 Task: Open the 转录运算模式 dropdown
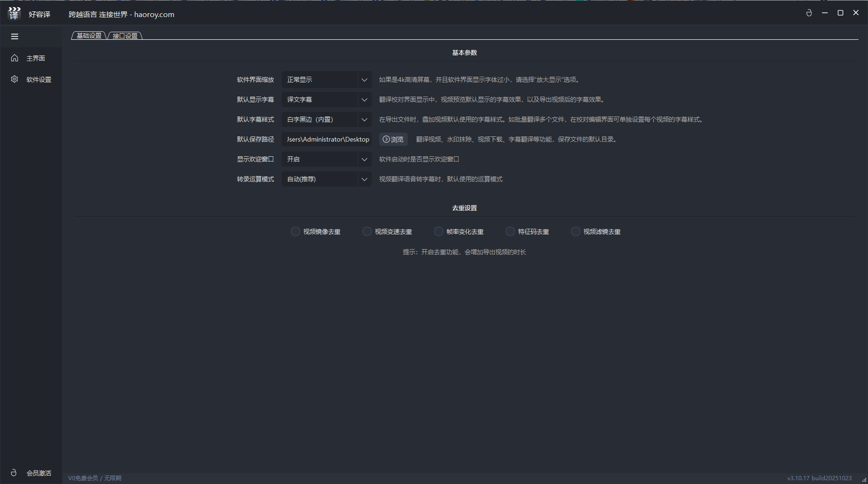[326, 179]
